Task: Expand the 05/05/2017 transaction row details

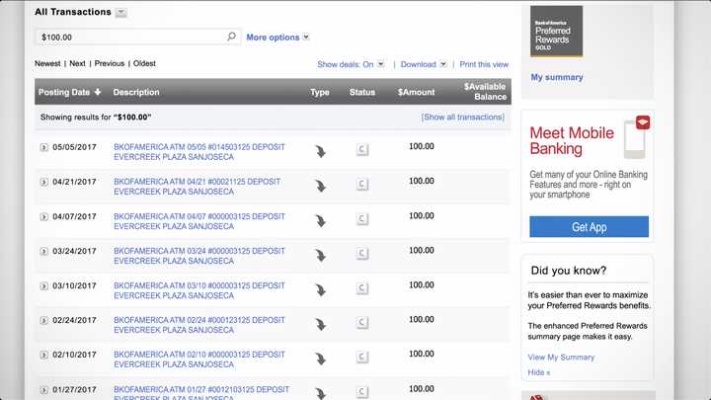Action: point(44,148)
